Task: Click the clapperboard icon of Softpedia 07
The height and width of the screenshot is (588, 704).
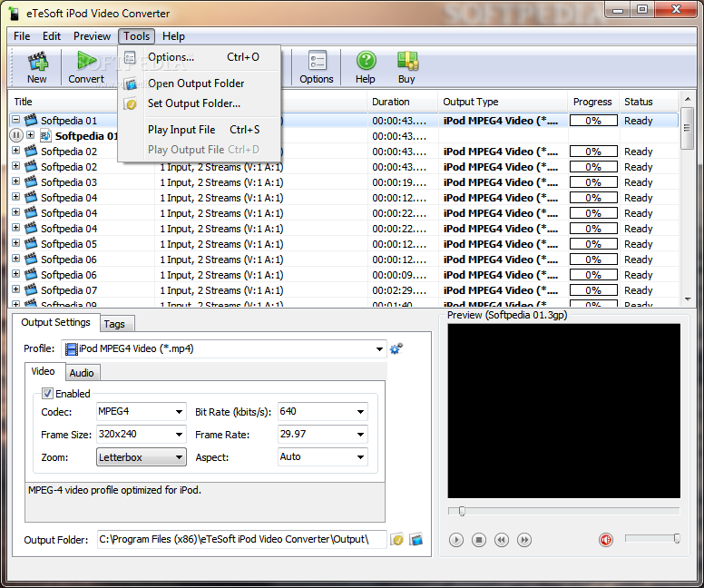Action: (31, 289)
